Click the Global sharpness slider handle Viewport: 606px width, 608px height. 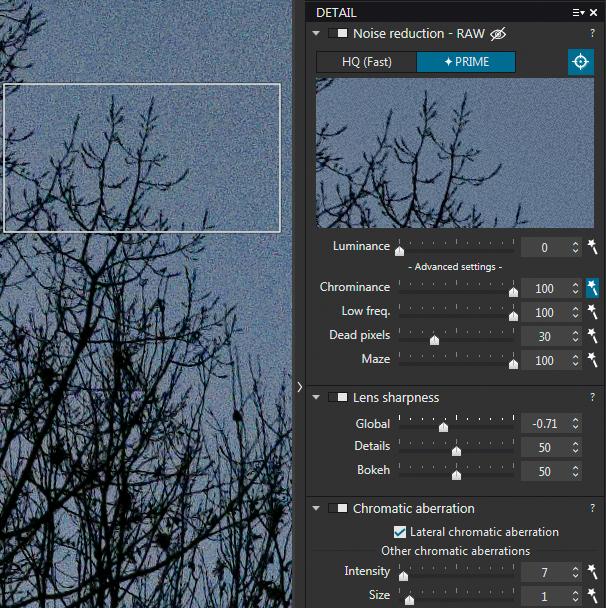(x=443, y=427)
